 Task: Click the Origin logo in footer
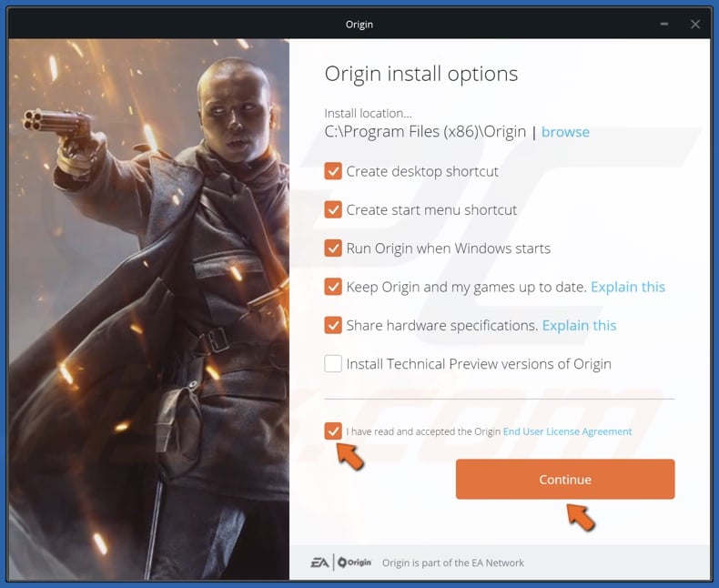[354, 563]
